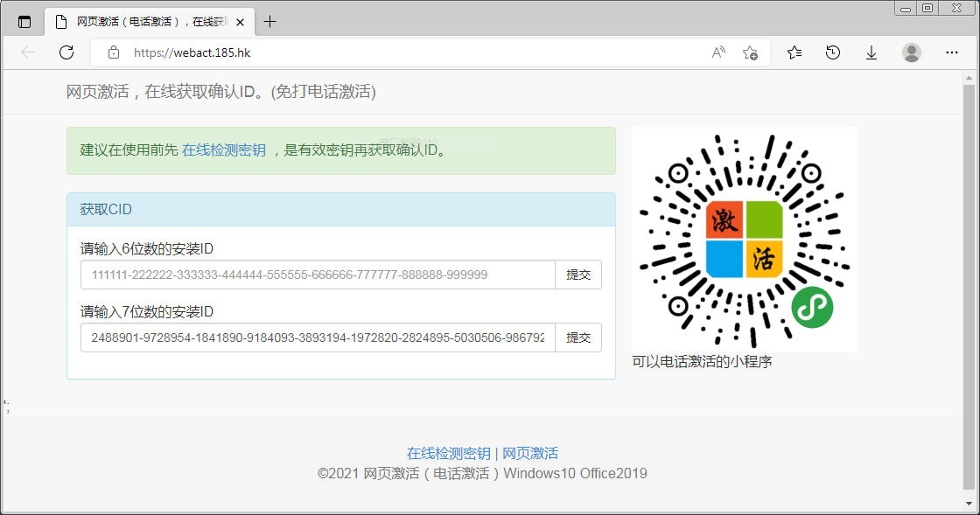The width and height of the screenshot is (980, 515).
Task: Close the 网页激活 browser tab
Action: [240, 22]
